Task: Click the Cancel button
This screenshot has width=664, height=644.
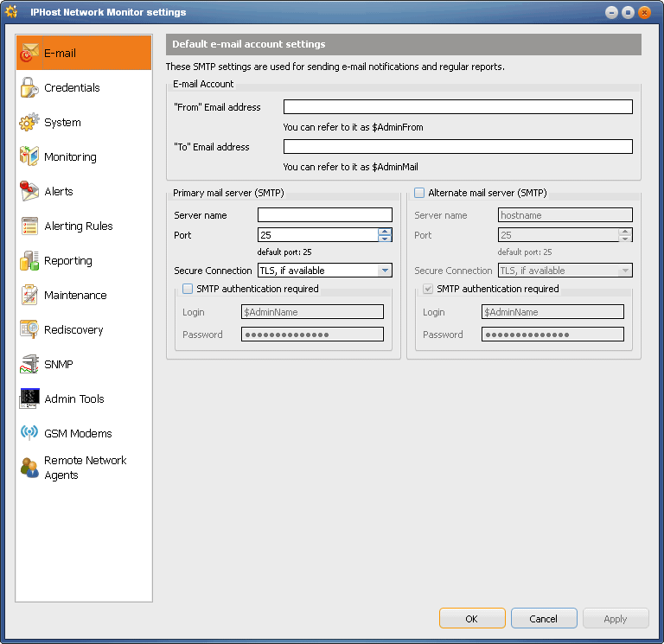Action: point(544,619)
